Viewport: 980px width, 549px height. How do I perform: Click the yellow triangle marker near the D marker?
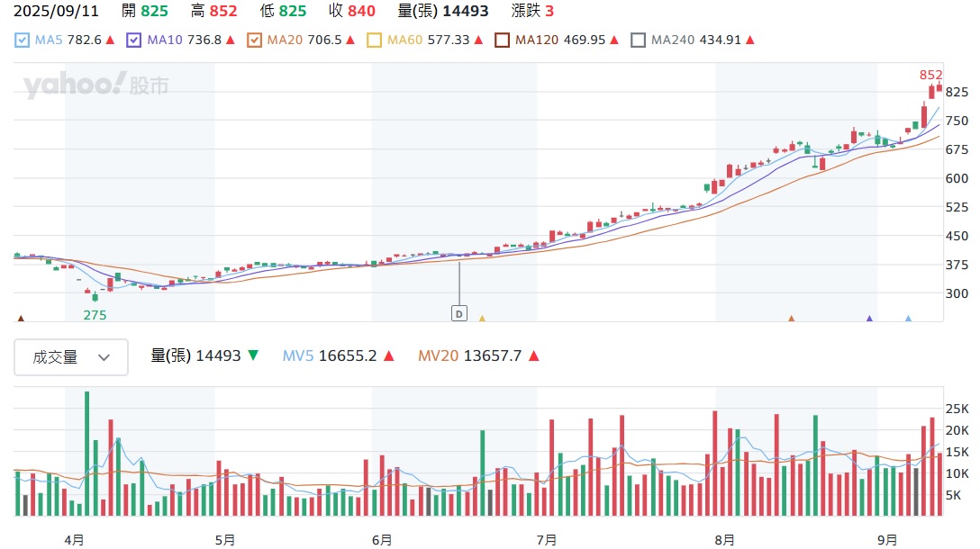pyautogui.click(x=482, y=318)
